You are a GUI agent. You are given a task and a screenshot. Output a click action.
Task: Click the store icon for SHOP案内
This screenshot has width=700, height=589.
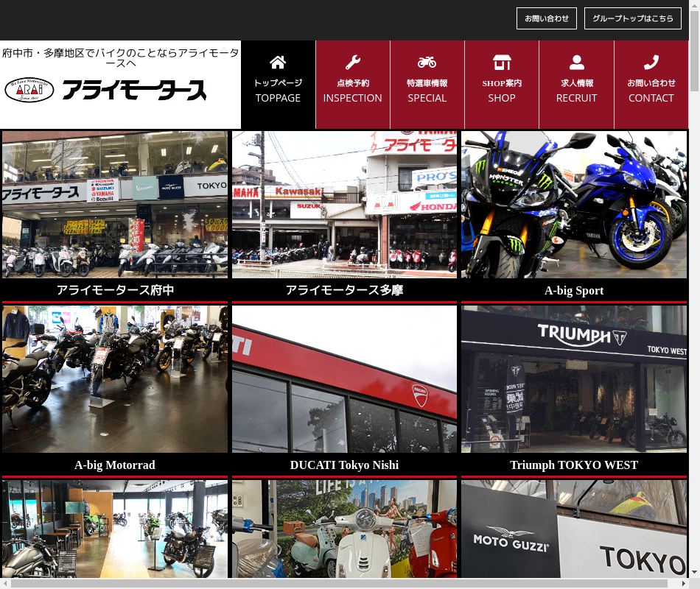pos(502,63)
